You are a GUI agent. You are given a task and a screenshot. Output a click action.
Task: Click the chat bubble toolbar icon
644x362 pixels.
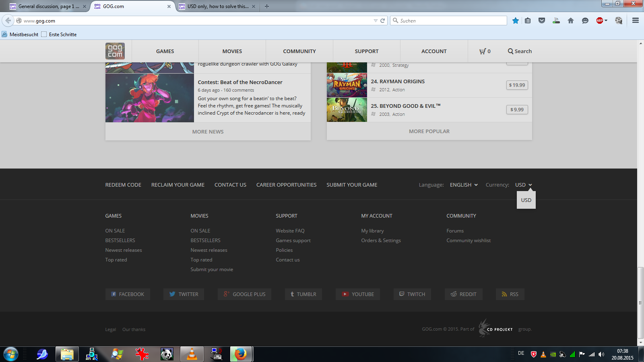(x=585, y=21)
